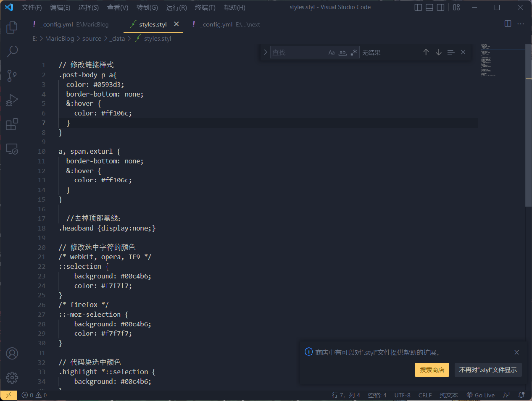The height and width of the screenshot is (401, 532).
Task: Click the Visual Studio Code logo icon
Action: pos(9,7)
